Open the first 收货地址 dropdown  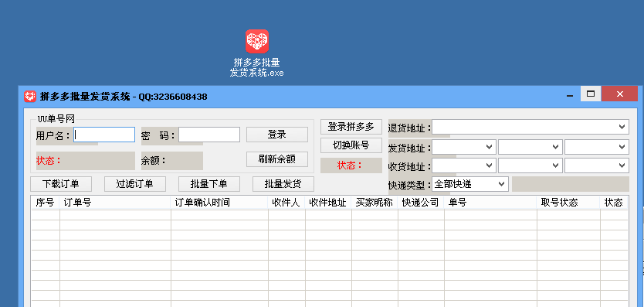pos(464,165)
